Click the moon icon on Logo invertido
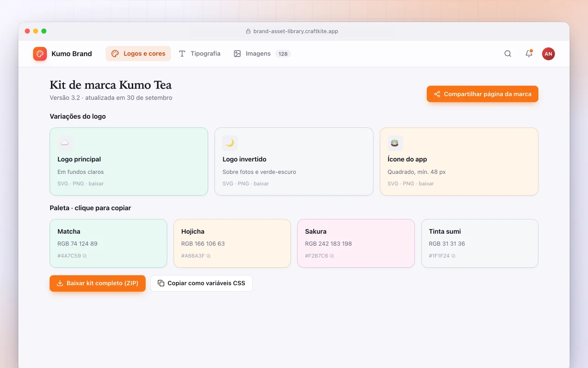 click(x=230, y=143)
